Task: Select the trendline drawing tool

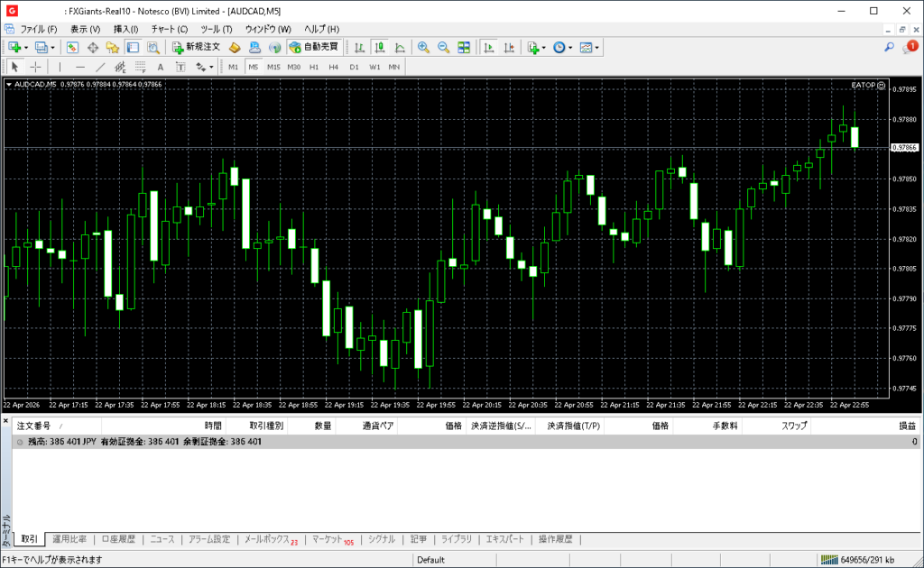Action: (100, 67)
